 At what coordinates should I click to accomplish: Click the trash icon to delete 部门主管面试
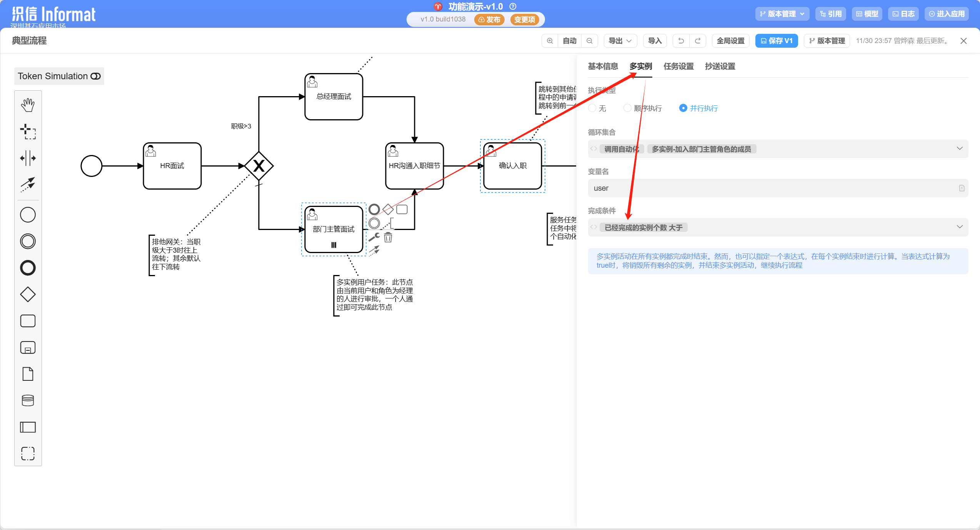tap(388, 238)
